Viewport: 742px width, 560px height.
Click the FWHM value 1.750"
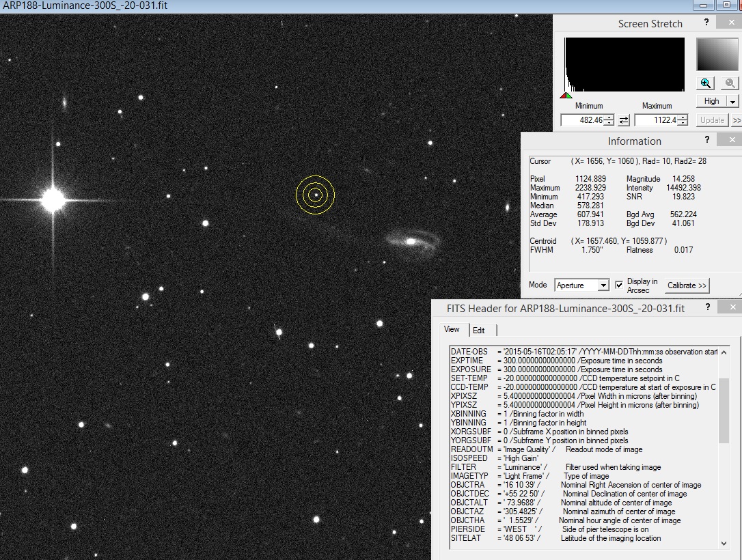[x=592, y=250]
